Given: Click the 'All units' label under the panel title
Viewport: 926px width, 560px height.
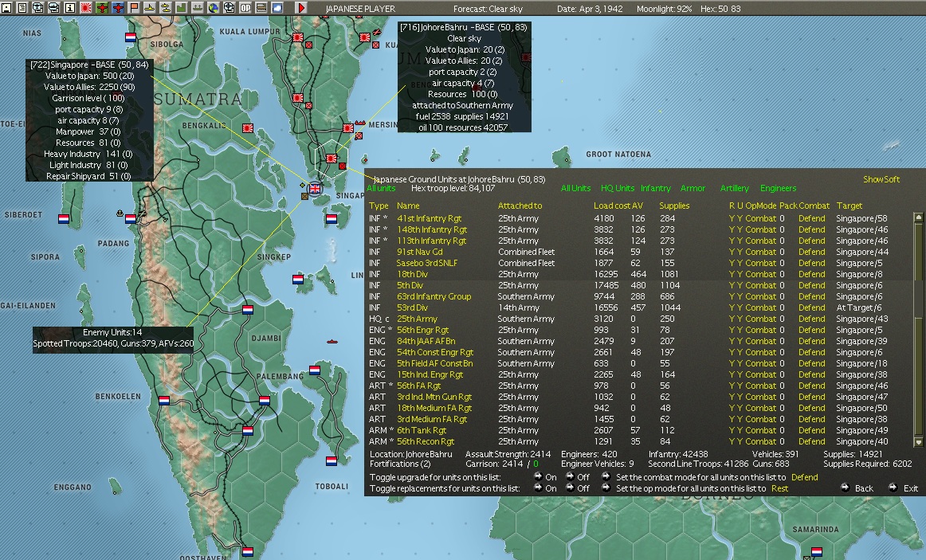Looking at the screenshot, I should coord(381,188).
